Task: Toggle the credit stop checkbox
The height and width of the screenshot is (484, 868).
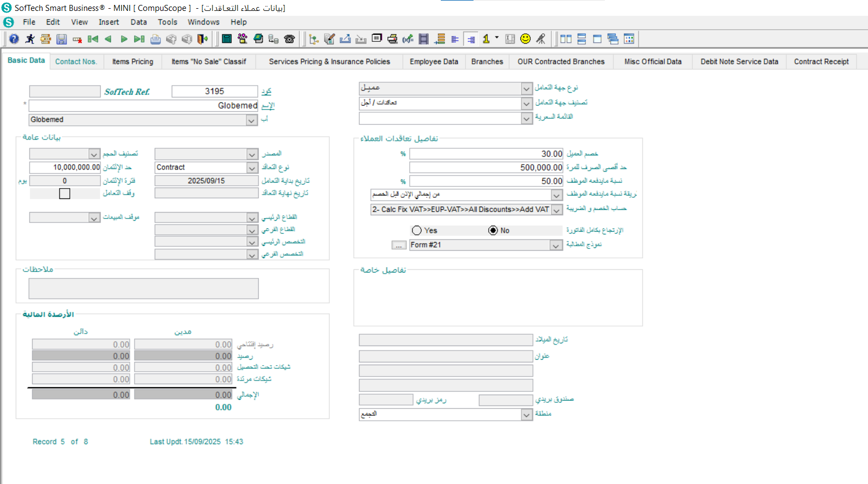Action: [65, 193]
